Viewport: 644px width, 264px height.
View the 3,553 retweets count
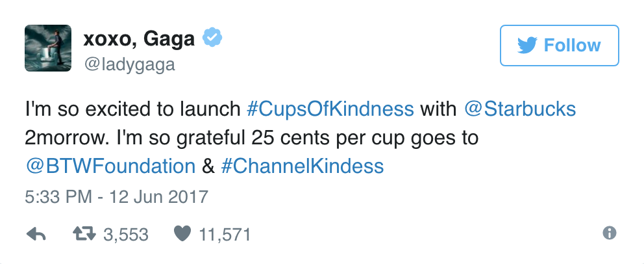click(x=125, y=235)
